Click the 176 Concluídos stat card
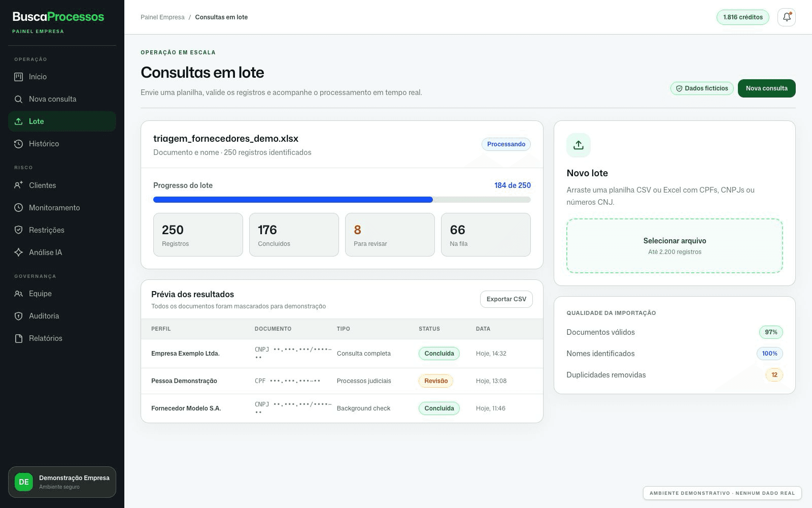Viewport: 812px width, 508px height. click(x=294, y=235)
